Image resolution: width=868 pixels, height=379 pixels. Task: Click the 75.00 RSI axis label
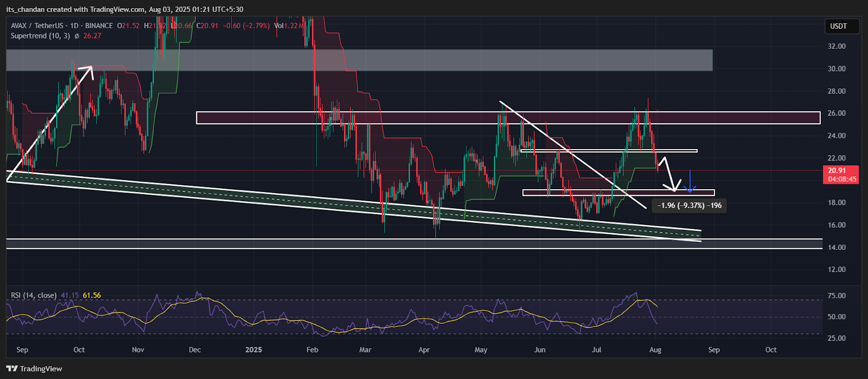[837, 296]
